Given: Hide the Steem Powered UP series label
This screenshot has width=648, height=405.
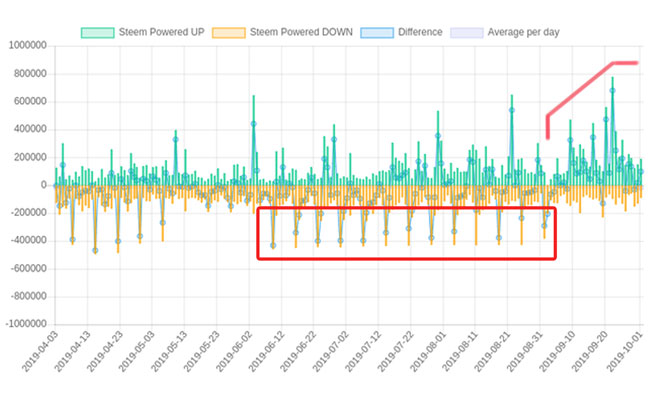Looking at the screenshot, I should coord(162,32).
